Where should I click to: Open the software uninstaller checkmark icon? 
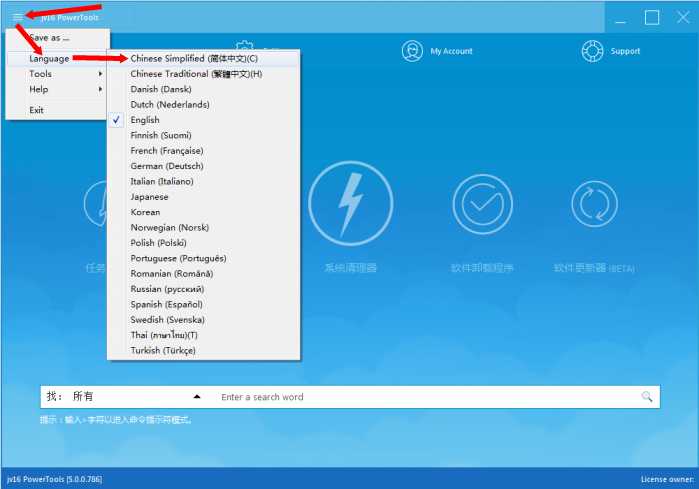tap(483, 205)
